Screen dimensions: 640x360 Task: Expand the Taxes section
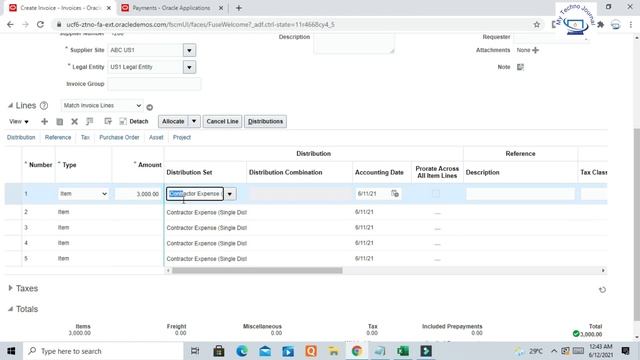pyautogui.click(x=10, y=288)
